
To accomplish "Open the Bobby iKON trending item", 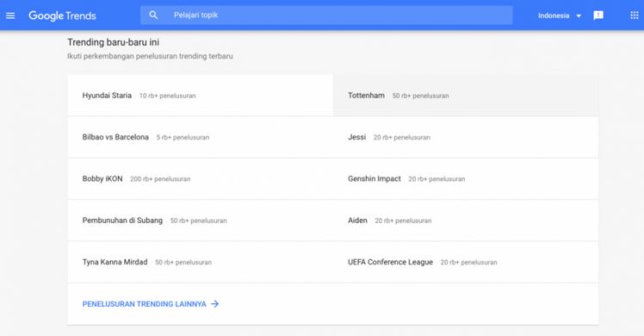I will (201, 178).
